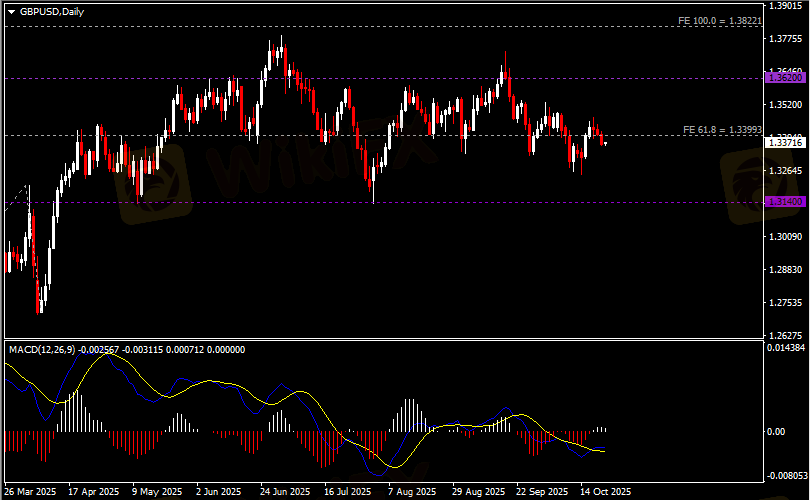Viewport: 810px width, 500px height.
Task: Click the 1.39015 price axis label
Action: pos(784,5)
